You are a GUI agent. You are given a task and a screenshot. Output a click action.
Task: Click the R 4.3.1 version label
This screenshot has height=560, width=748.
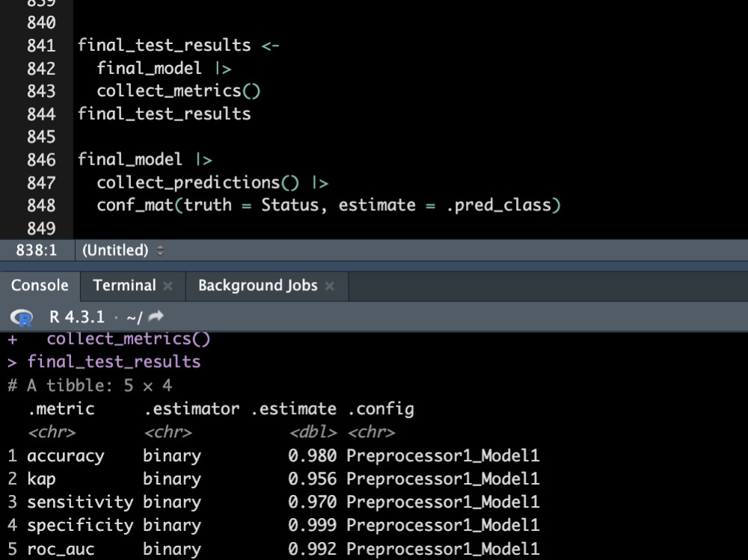(x=77, y=317)
